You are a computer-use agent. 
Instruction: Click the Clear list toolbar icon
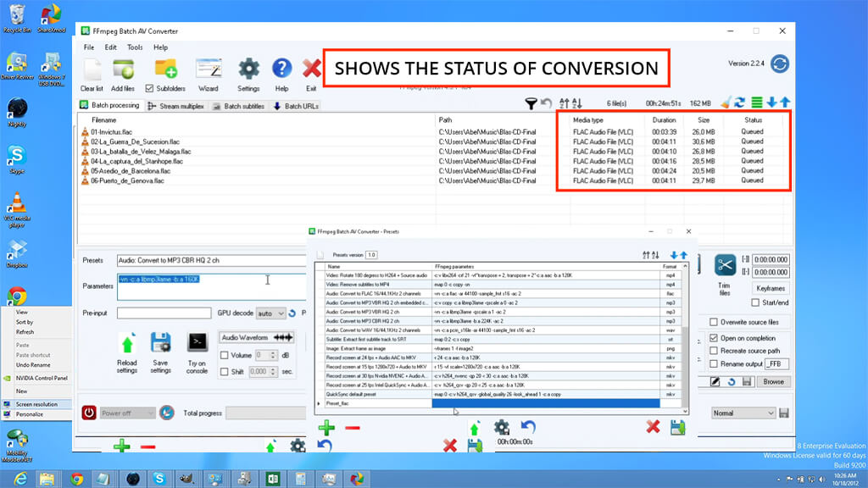click(92, 70)
